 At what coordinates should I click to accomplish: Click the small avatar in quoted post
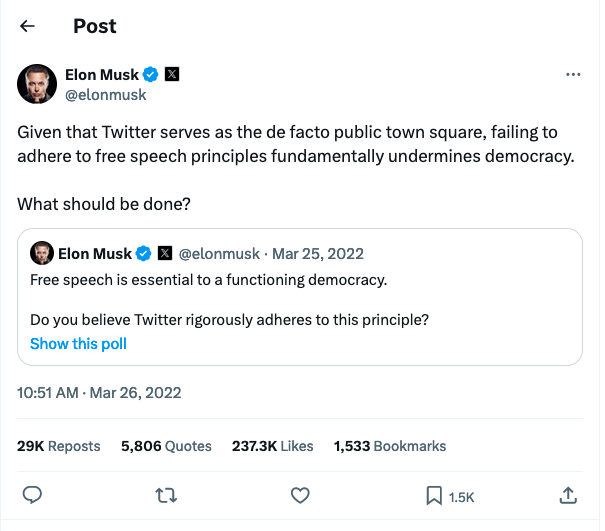41,253
